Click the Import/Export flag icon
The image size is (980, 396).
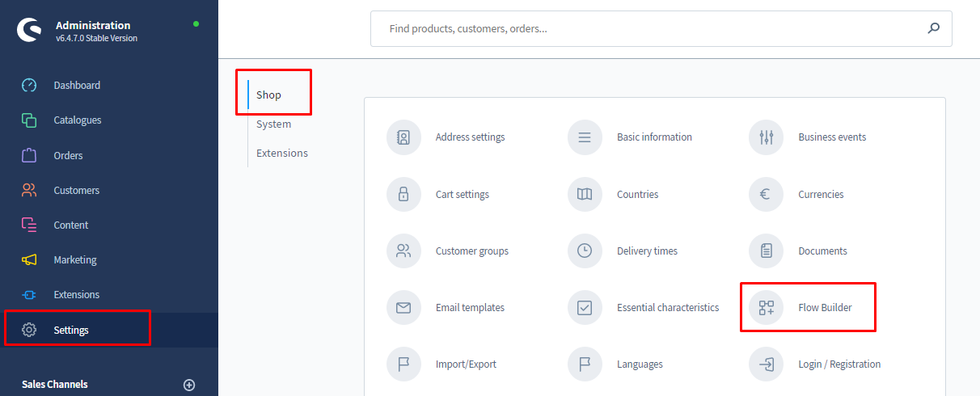coord(403,364)
